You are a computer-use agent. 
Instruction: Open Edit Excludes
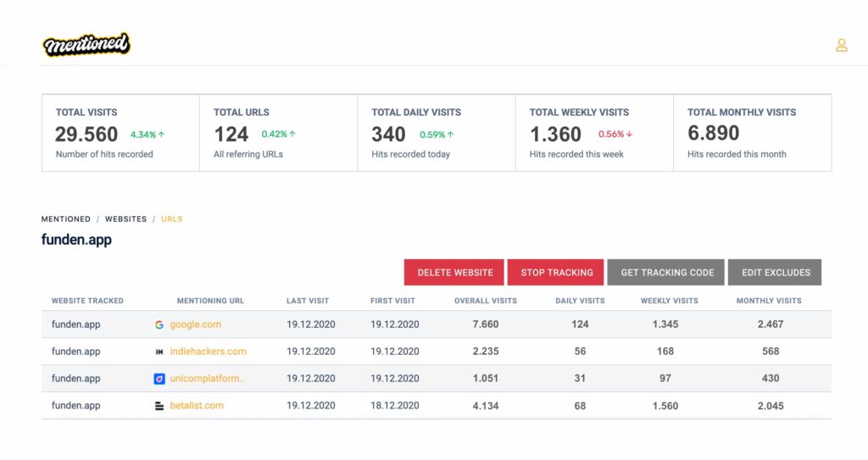coord(775,272)
